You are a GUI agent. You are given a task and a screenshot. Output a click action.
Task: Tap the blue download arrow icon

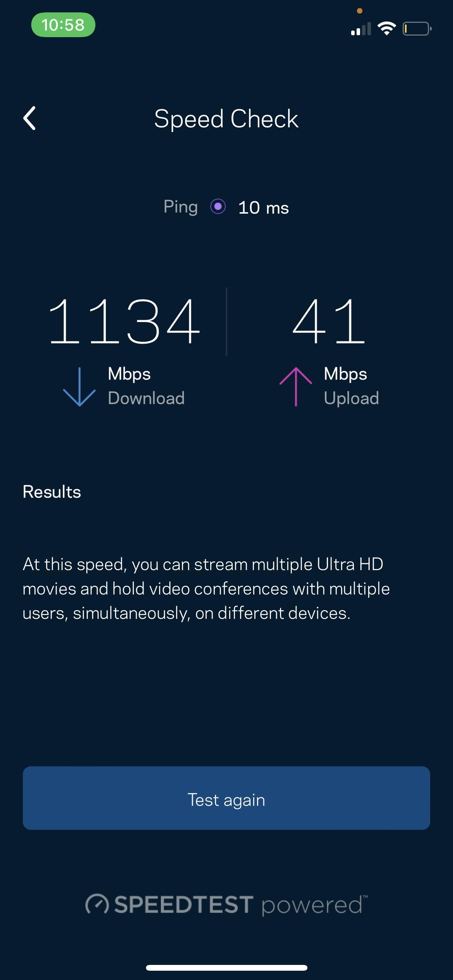point(79,387)
